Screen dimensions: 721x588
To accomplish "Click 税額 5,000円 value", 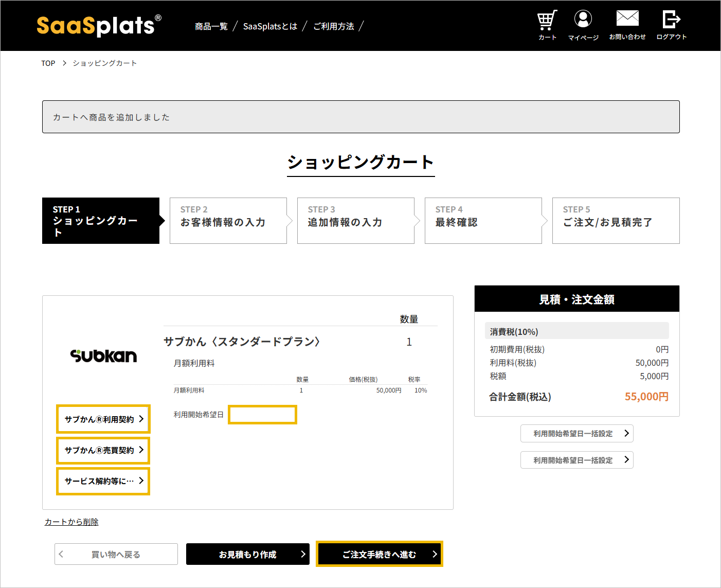I will (654, 376).
